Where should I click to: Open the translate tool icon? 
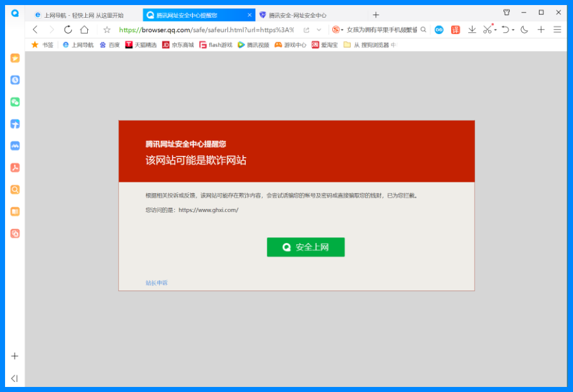click(x=455, y=30)
